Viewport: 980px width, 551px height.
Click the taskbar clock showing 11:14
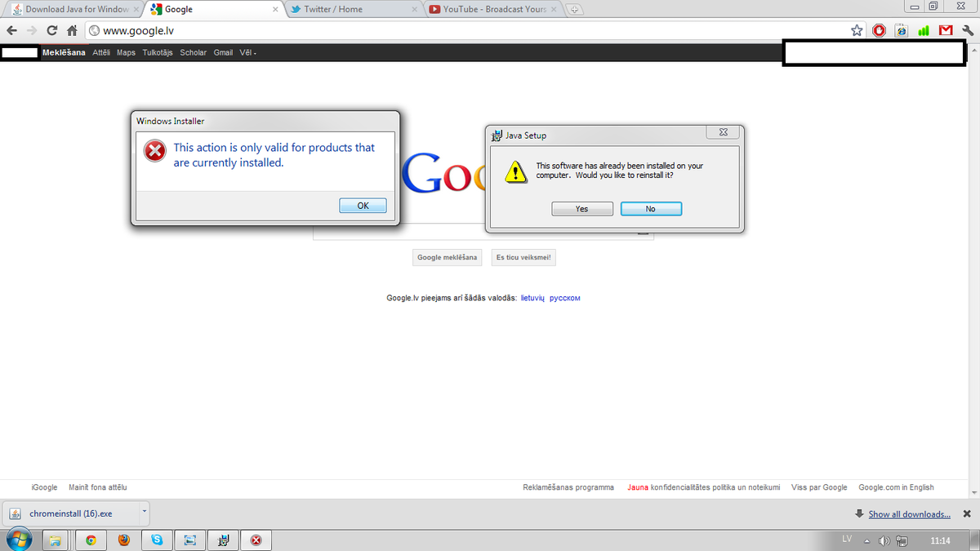point(940,540)
